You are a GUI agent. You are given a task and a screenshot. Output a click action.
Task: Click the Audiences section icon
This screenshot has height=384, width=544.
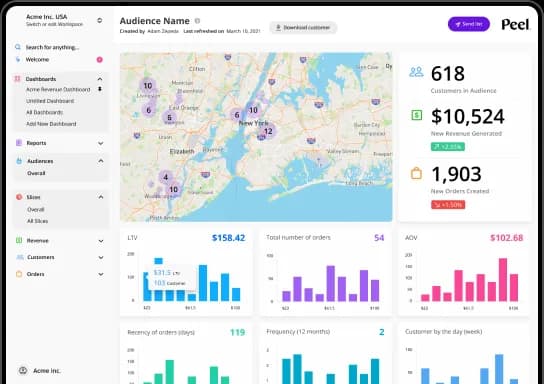coord(19,161)
